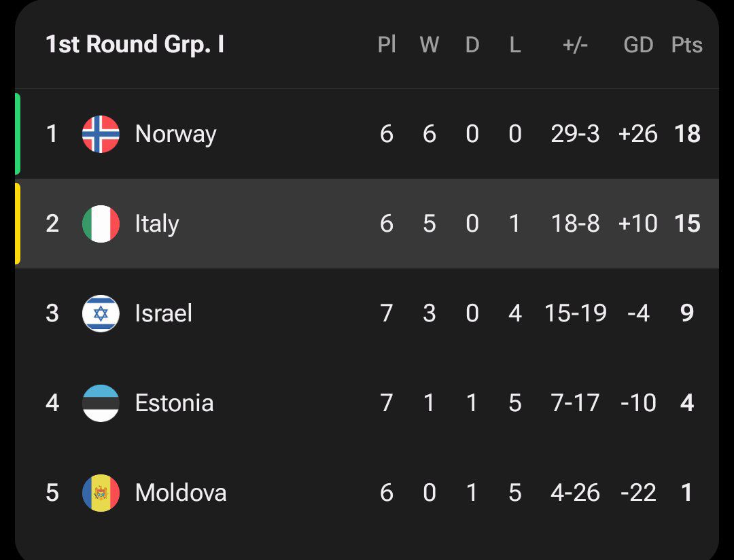This screenshot has width=734, height=560.
Task: Open the Norway team name link
Action: click(x=175, y=134)
